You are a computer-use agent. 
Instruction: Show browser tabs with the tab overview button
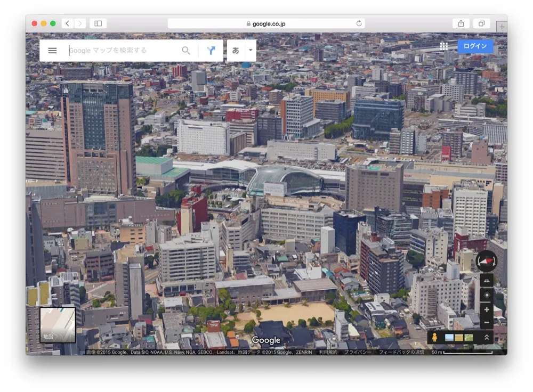coord(481,23)
